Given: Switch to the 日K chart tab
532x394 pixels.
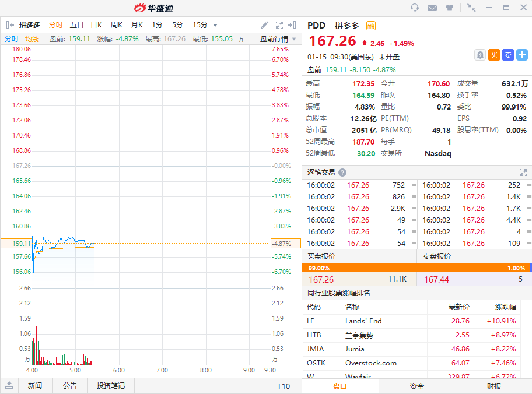Looking at the screenshot, I should pos(96,24).
